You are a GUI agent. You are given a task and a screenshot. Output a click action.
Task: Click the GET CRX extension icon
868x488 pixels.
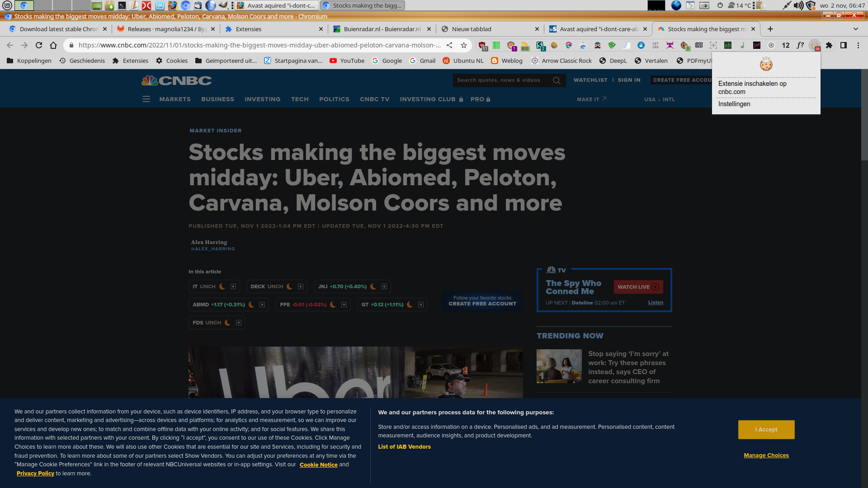(x=656, y=45)
